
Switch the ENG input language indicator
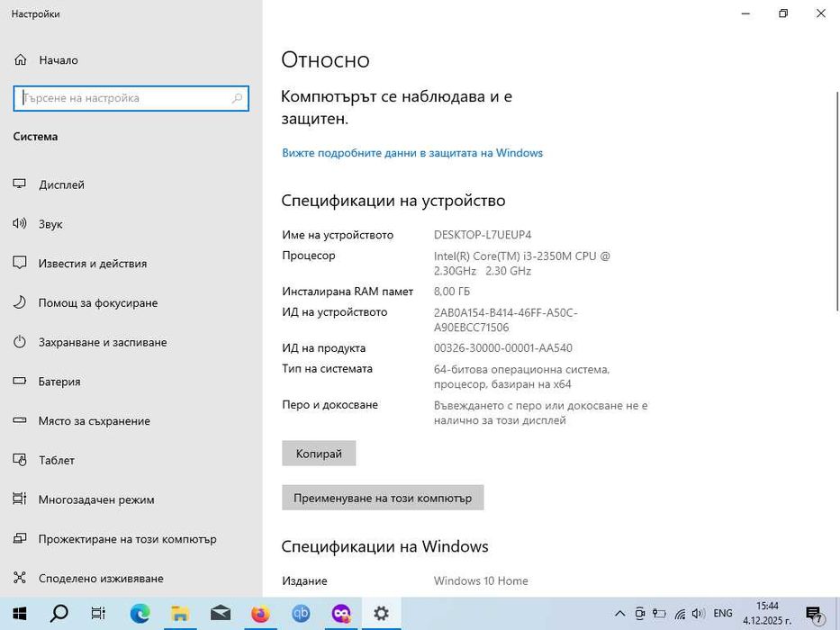click(x=723, y=614)
